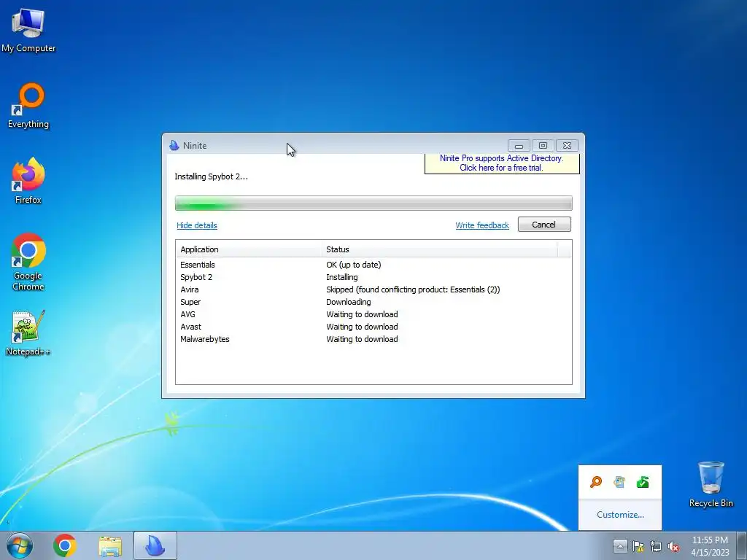Viewport: 747px width, 560px height.
Task: Click 'Installing Spybot 2...' label
Action: click(x=211, y=176)
